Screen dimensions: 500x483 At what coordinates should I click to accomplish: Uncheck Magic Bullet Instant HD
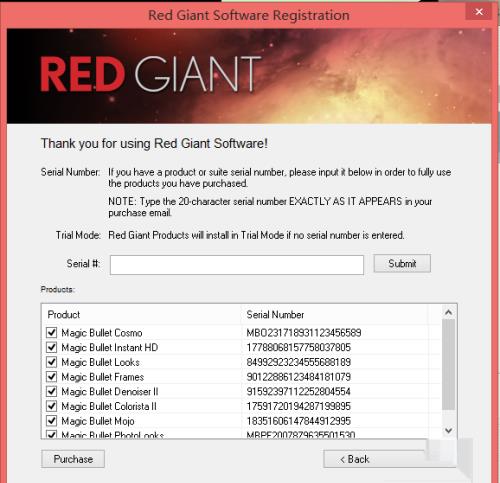tap(51, 347)
